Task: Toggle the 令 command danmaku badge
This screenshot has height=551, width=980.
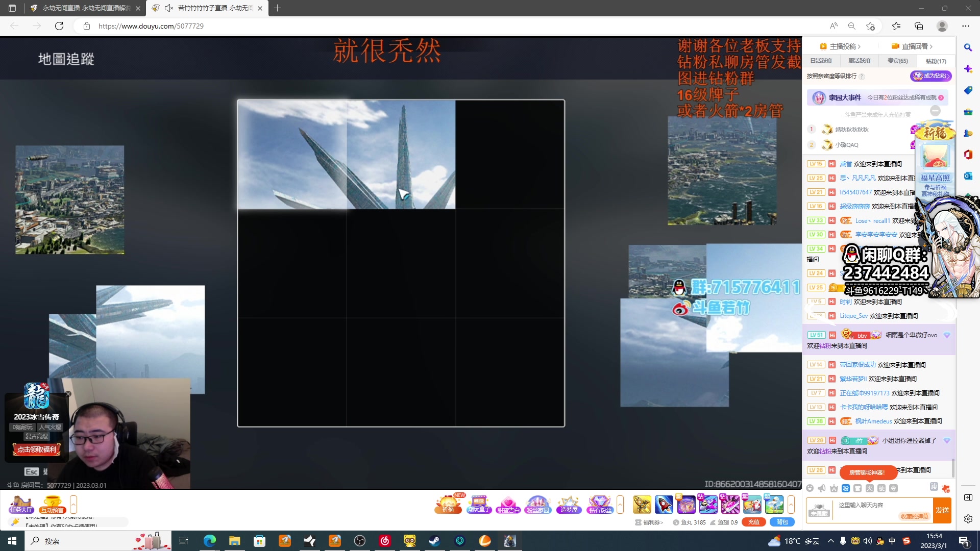Action: pyautogui.click(x=893, y=488)
